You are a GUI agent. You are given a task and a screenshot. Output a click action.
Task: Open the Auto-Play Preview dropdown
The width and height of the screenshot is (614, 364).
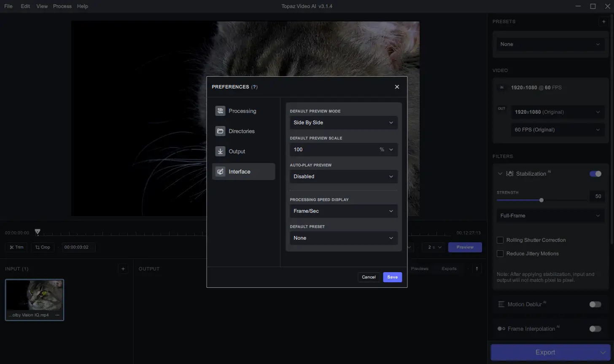344,177
